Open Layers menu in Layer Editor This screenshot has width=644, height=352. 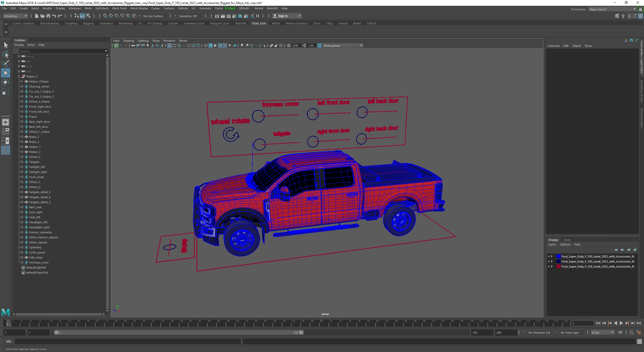552,244
